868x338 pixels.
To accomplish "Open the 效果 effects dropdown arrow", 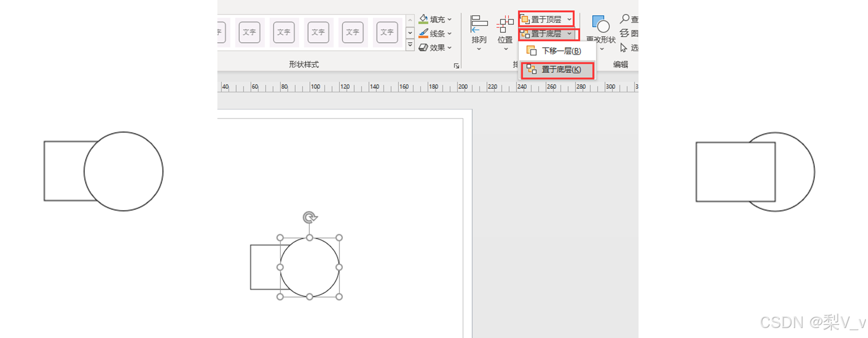I will pyautogui.click(x=449, y=48).
